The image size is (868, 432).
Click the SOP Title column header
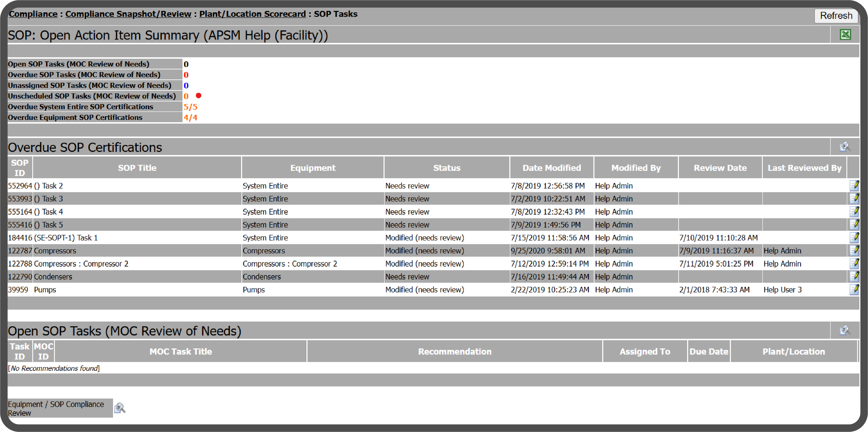(137, 168)
